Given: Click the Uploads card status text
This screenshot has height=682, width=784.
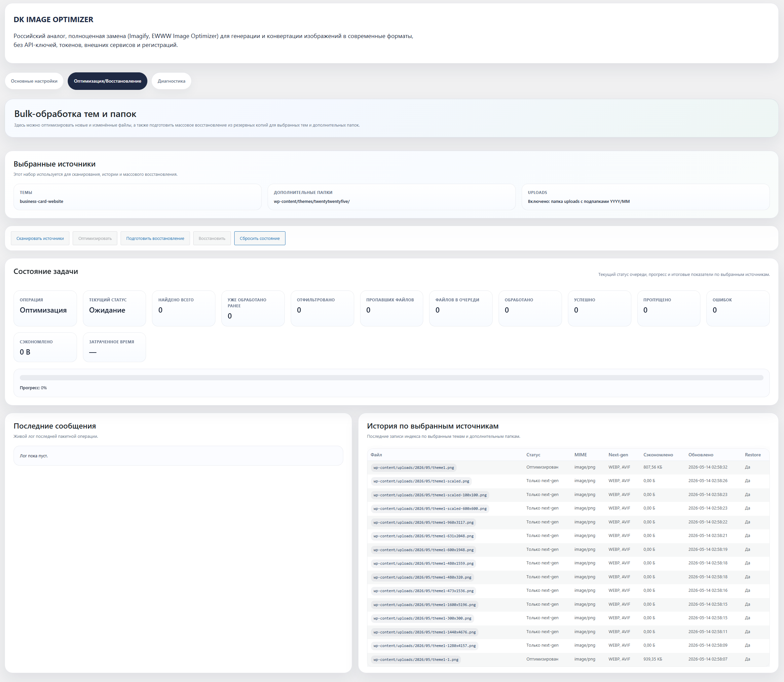Looking at the screenshot, I should [x=579, y=201].
